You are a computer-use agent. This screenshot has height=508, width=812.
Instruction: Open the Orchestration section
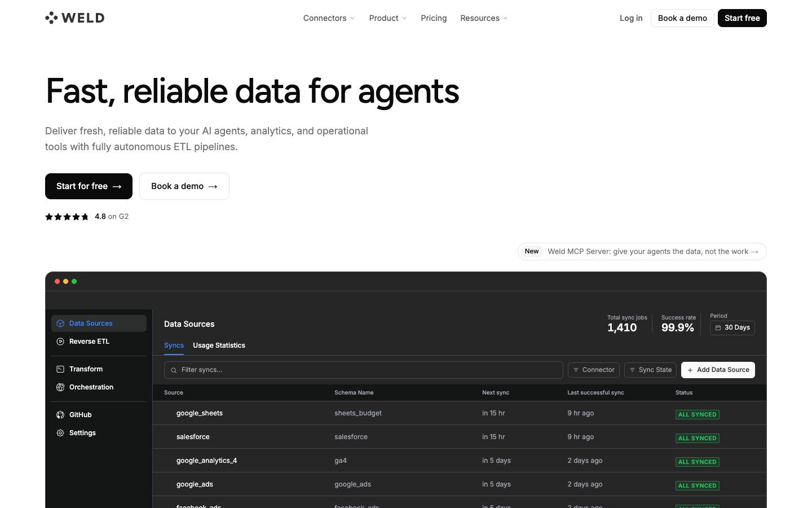point(99,387)
